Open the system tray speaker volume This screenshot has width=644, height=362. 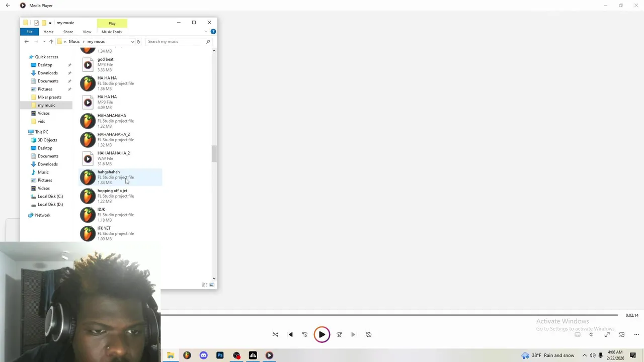pos(592,355)
